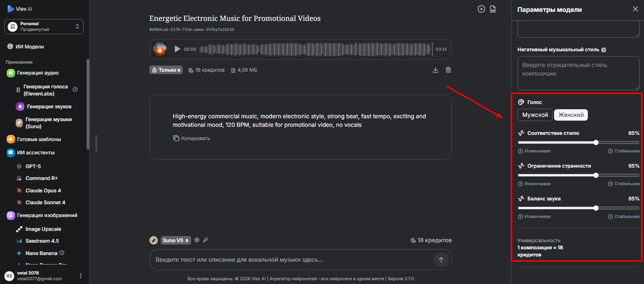Screen dimensions: 644x284
Task: Click the key icon beside Suno V5
Action: tap(205, 240)
